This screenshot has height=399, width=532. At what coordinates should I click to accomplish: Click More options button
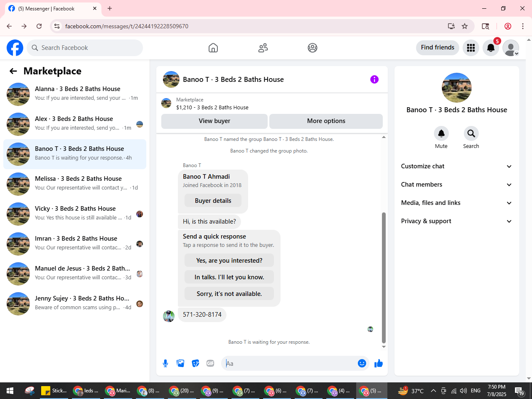326,121
